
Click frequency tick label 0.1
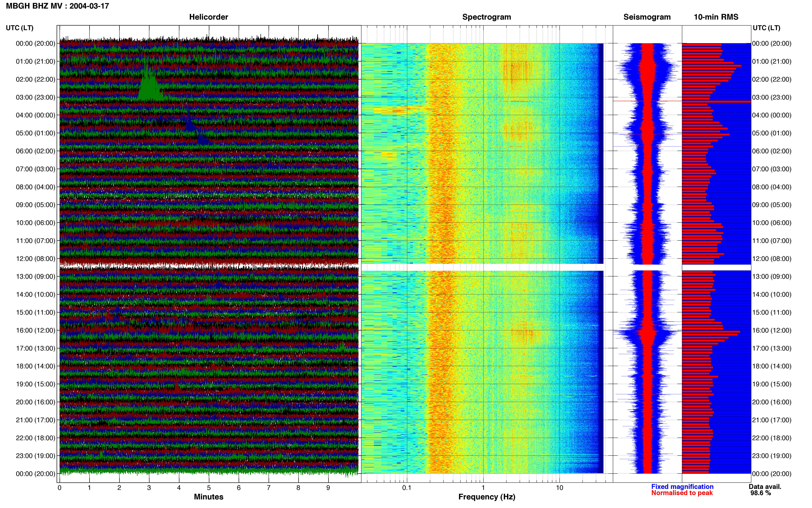407,488
